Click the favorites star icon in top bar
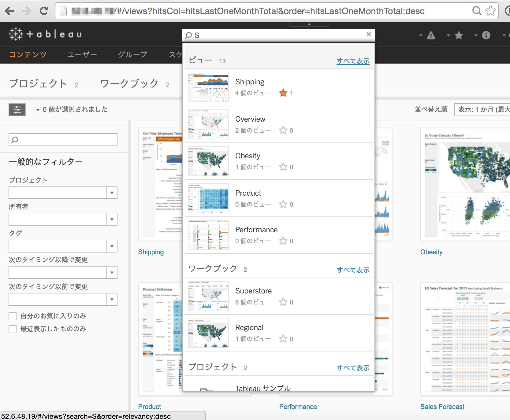The width and height of the screenshot is (510, 420). click(459, 35)
